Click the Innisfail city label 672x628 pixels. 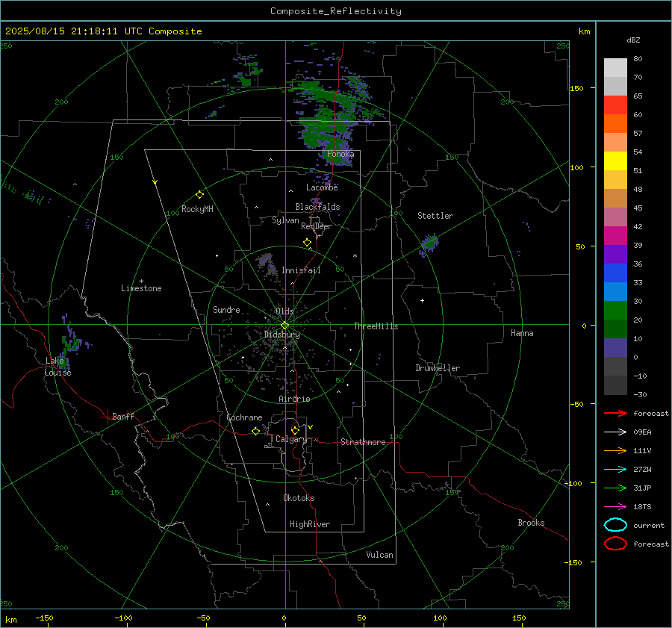[301, 270]
